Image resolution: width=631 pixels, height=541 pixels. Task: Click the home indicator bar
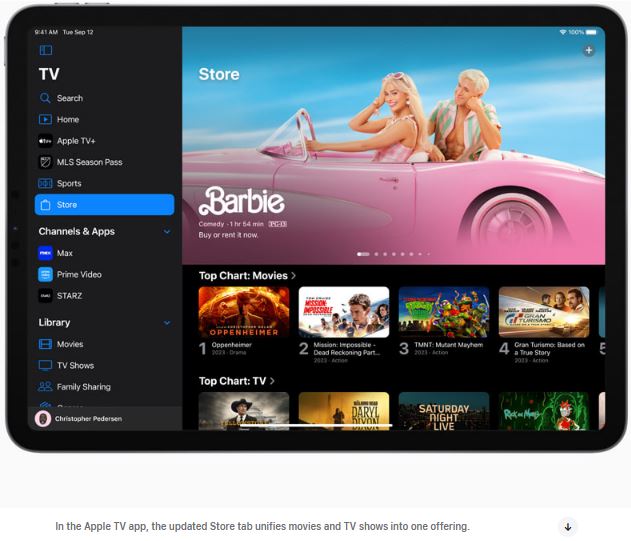tap(317, 425)
